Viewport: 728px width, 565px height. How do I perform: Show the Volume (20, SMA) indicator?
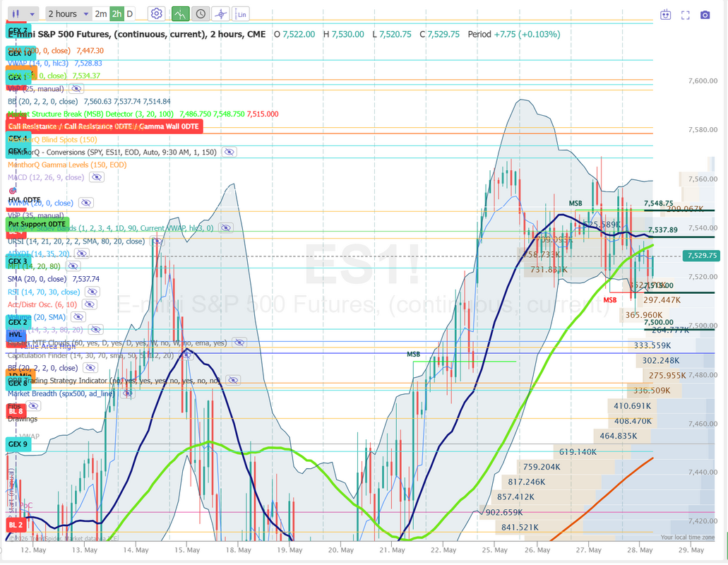pyautogui.click(x=78, y=317)
